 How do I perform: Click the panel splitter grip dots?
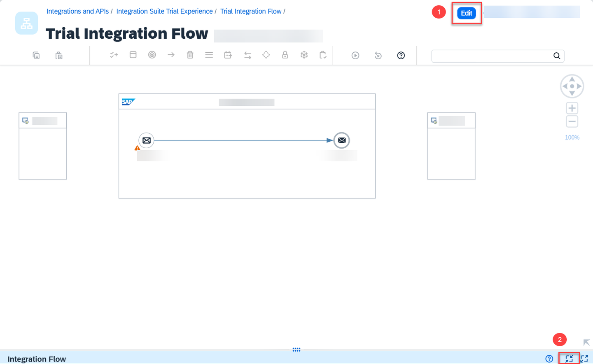tap(296, 350)
